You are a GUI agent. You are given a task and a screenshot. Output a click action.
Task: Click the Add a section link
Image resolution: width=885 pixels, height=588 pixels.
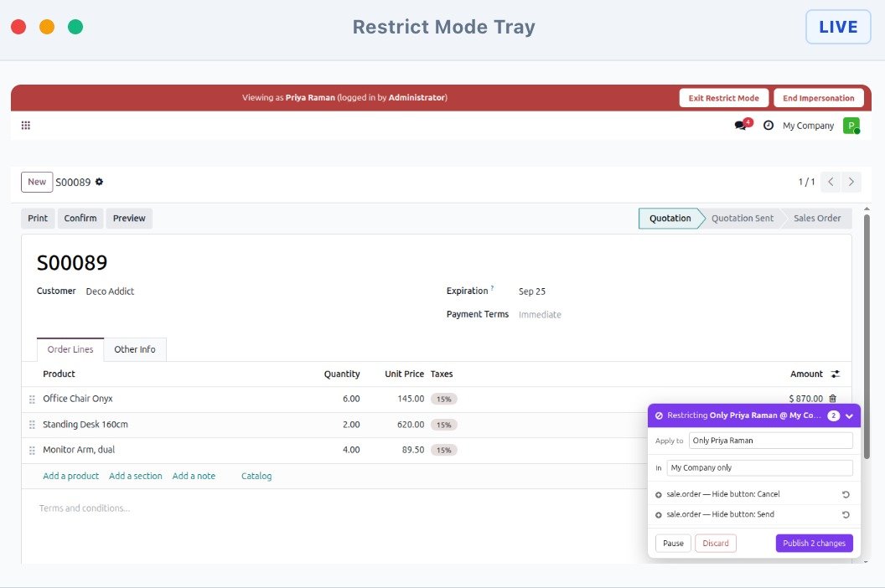tap(136, 476)
